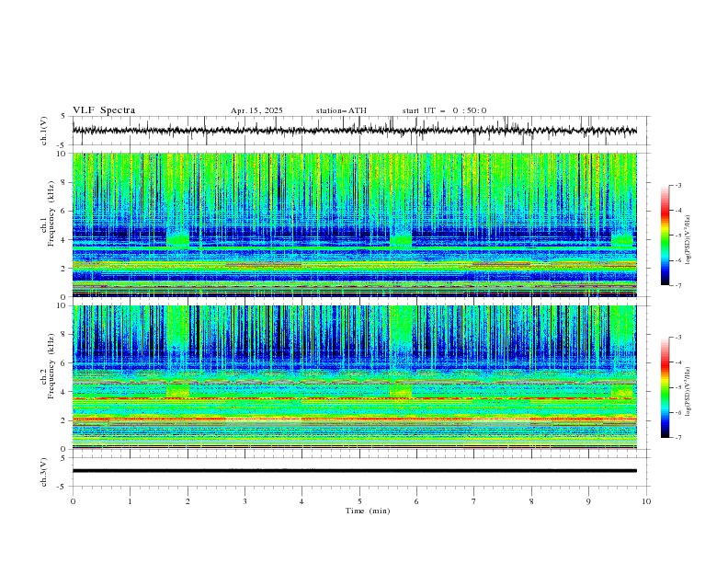Click the "VLF Spectra" plot title
This screenshot has width=728, height=563.
pos(104,110)
